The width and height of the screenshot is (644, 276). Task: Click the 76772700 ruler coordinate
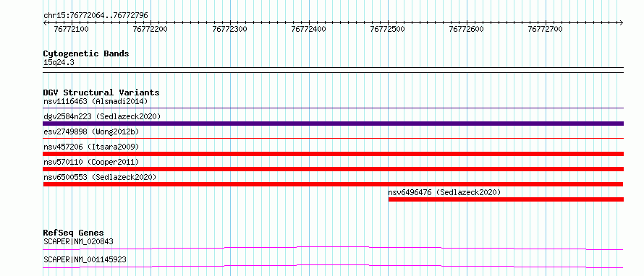pos(546,29)
